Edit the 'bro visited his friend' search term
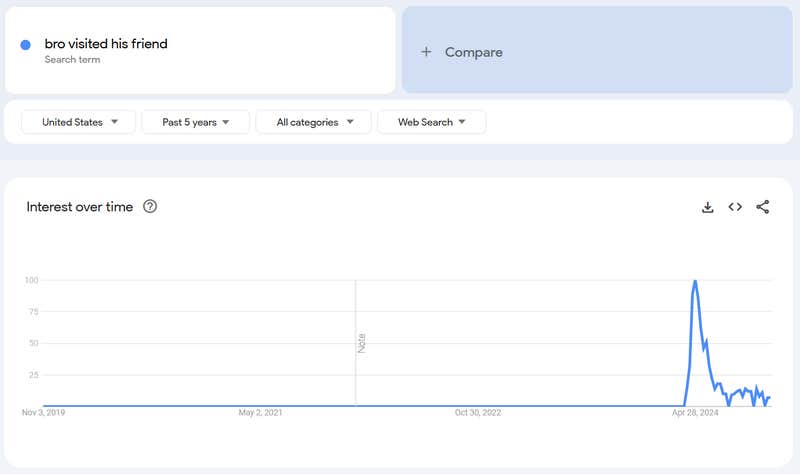This screenshot has width=800, height=474. coord(106,44)
